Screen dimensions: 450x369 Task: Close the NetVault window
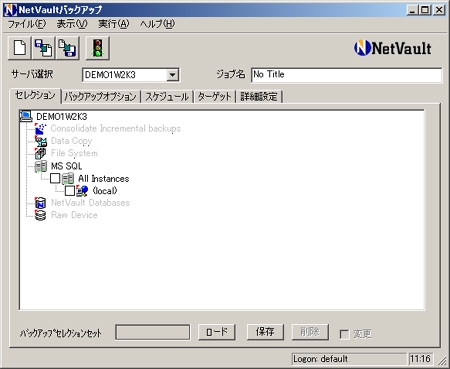click(x=439, y=10)
